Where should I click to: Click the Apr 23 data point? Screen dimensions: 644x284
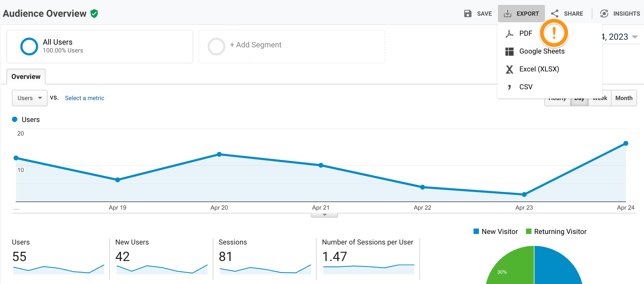tap(524, 194)
